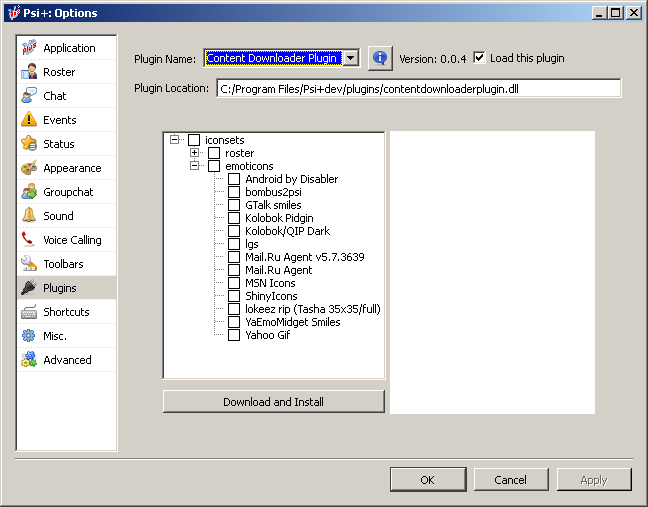This screenshot has height=507, width=648.
Task: Click the Plugin Location path field
Action: [x=418, y=88]
